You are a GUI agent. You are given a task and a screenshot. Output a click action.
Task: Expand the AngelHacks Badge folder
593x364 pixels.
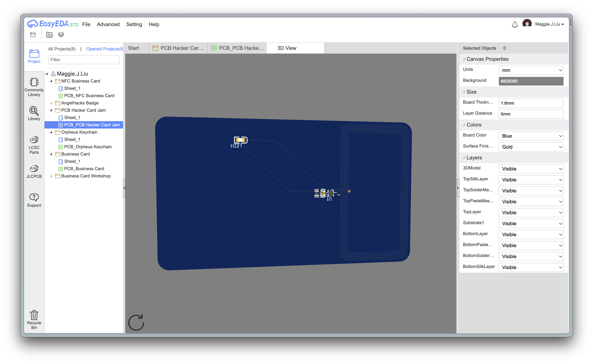51,103
